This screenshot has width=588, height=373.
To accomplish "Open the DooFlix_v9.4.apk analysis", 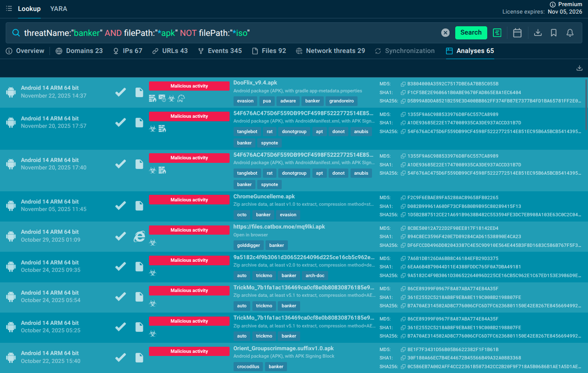I will [x=255, y=83].
